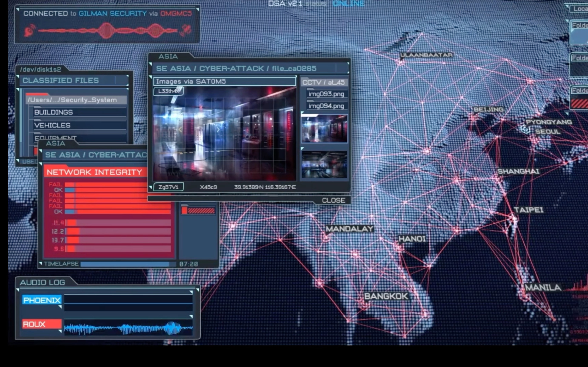Expand the BUILDINGS tree item
The height and width of the screenshot is (367, 588).
[x=53, y=112]
